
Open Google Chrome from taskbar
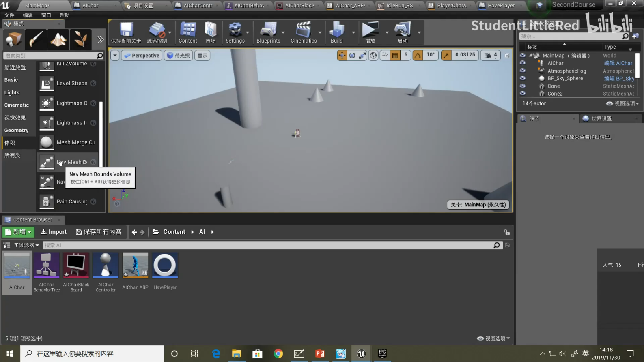pyautogui.click(x=278, y=354)
